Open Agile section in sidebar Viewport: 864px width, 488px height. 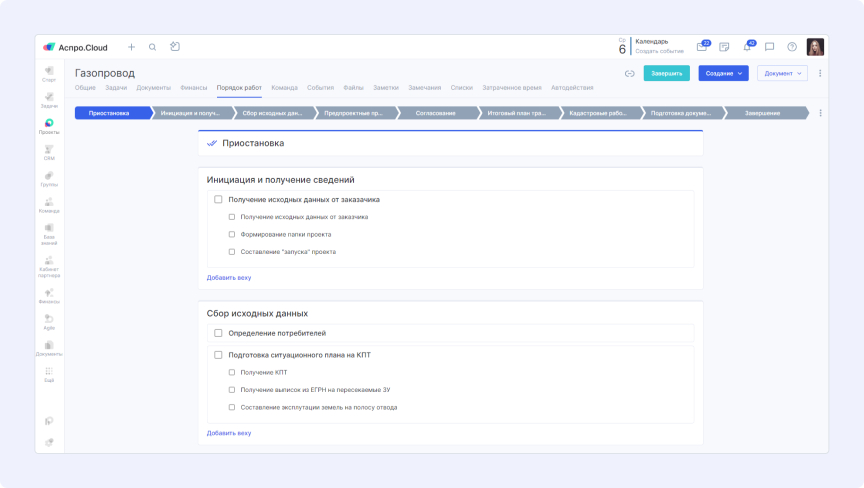point(49,322)
